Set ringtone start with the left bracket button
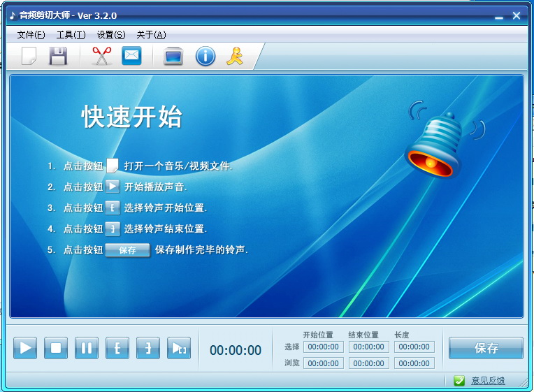This screenshot has width=534, height=392. [x=117, y=348]
